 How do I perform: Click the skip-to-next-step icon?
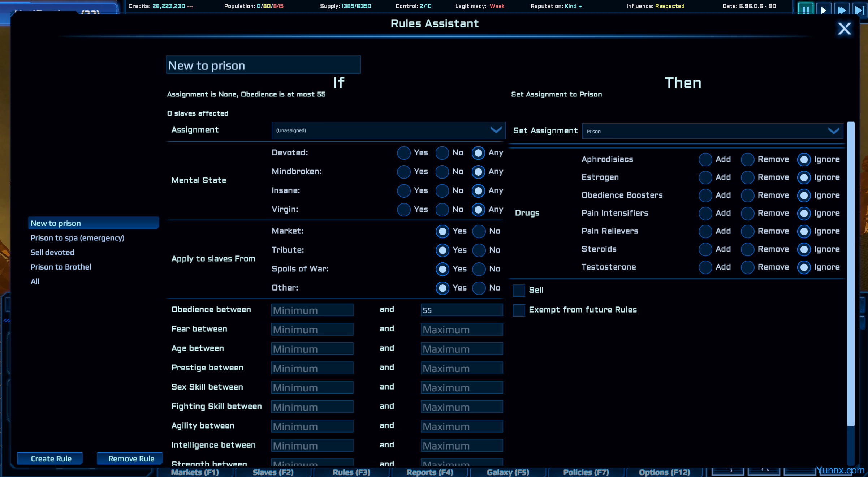click(x=859, y=9)
